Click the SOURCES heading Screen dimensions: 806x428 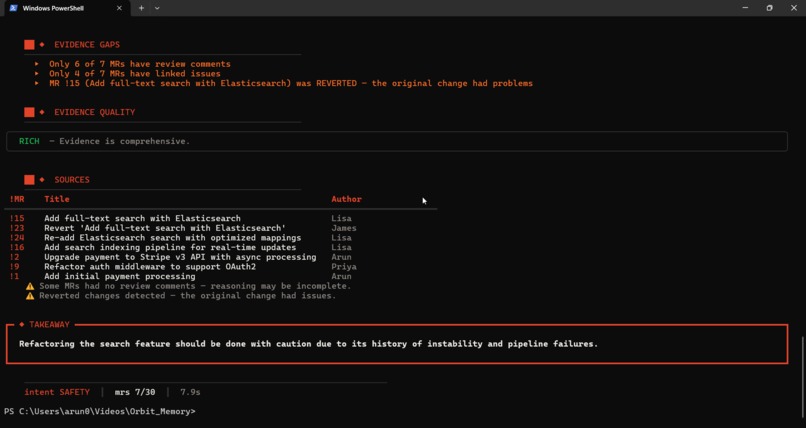[x=72, y=180]
